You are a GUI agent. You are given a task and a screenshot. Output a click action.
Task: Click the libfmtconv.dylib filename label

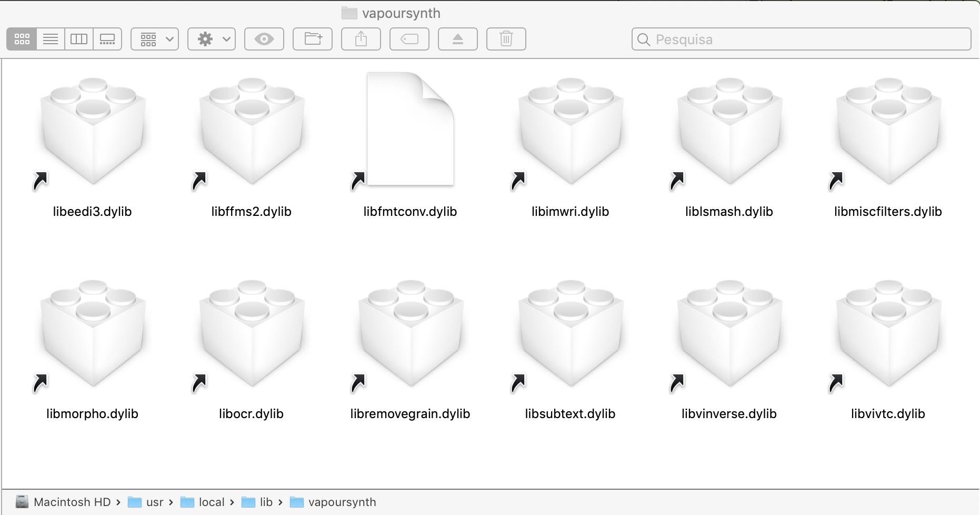(x=411, y=212)
